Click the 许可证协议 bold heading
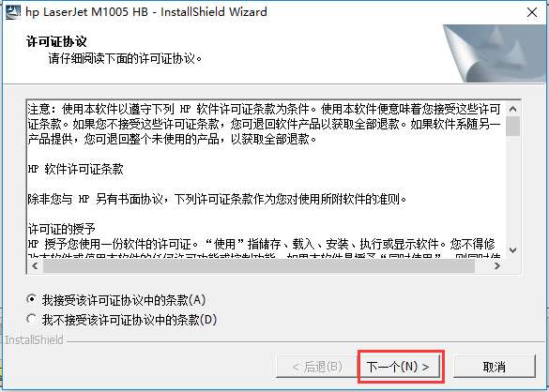 click(x=56, y=41)
